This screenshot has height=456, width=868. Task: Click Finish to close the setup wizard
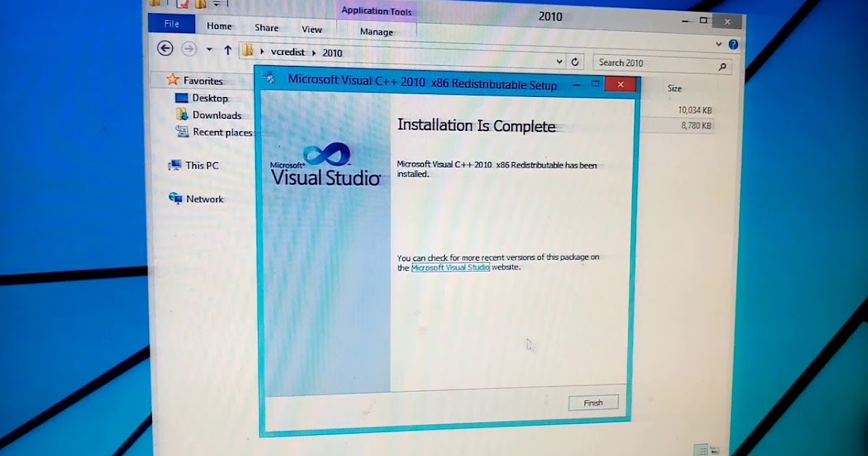593,402
